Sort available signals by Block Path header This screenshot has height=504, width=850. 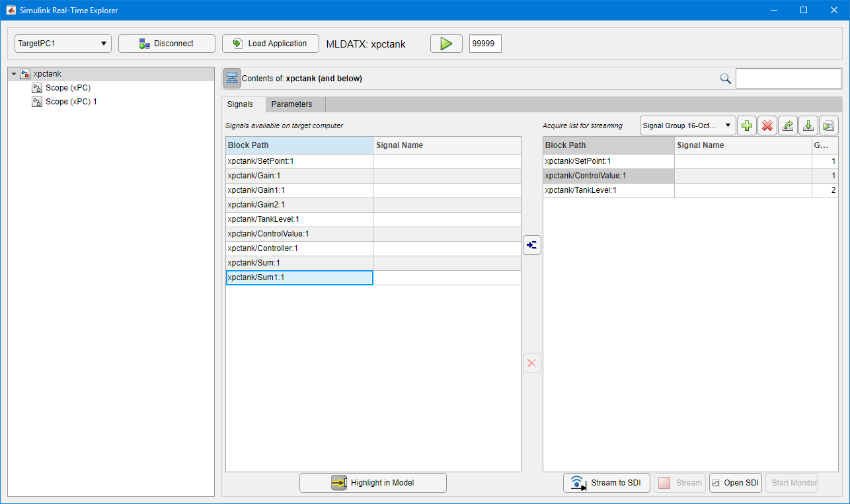coord(299,145)
